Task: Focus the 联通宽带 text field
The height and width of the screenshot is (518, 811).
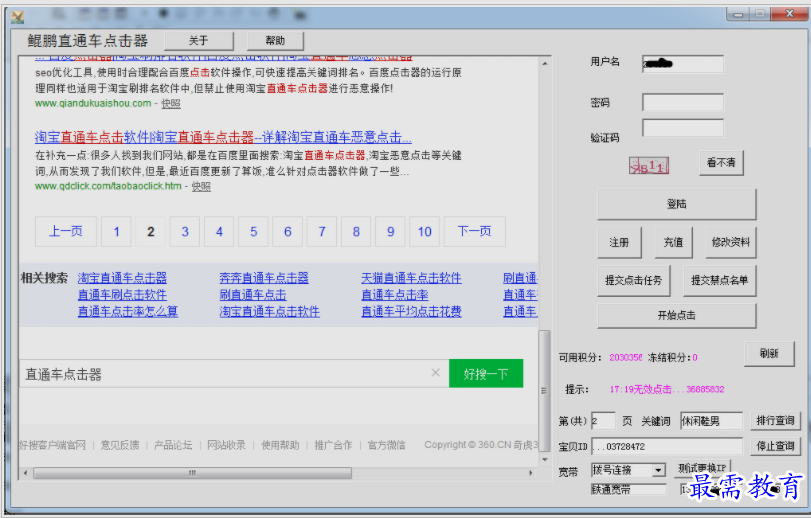Action: [628, 490]
